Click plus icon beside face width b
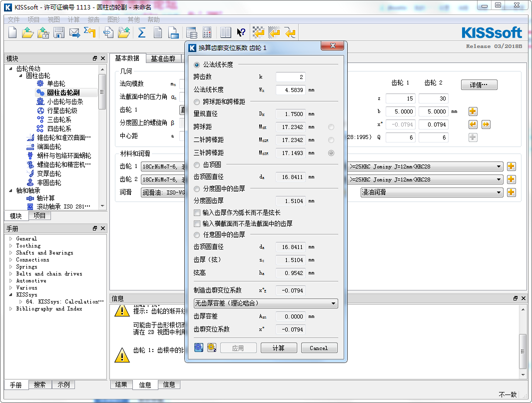The image size is (532, 403). coord(473,111)
